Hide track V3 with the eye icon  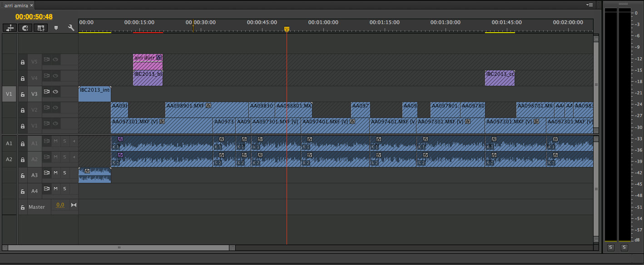55,92
